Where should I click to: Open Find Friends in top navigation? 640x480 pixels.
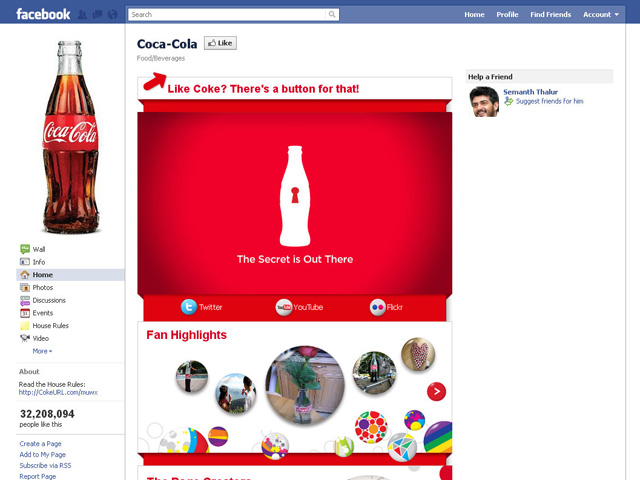551,15
